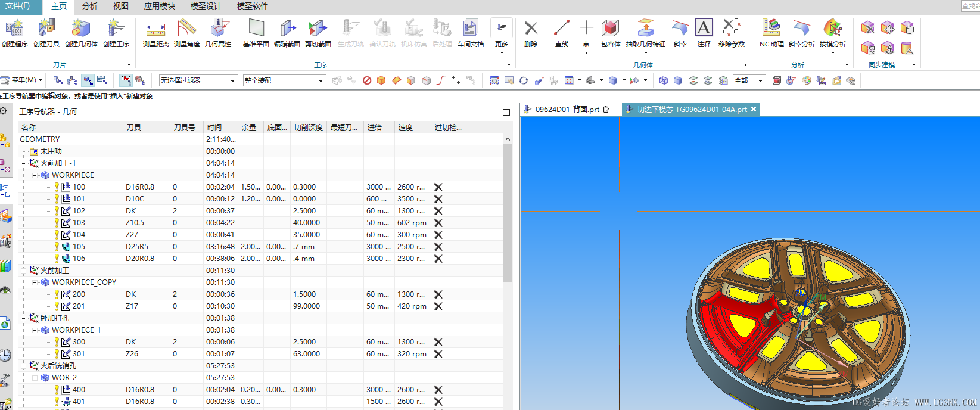The image size is (980, 410).
Task: Open the 菜单(M) menu dropdown
Action: coord(23,80)
